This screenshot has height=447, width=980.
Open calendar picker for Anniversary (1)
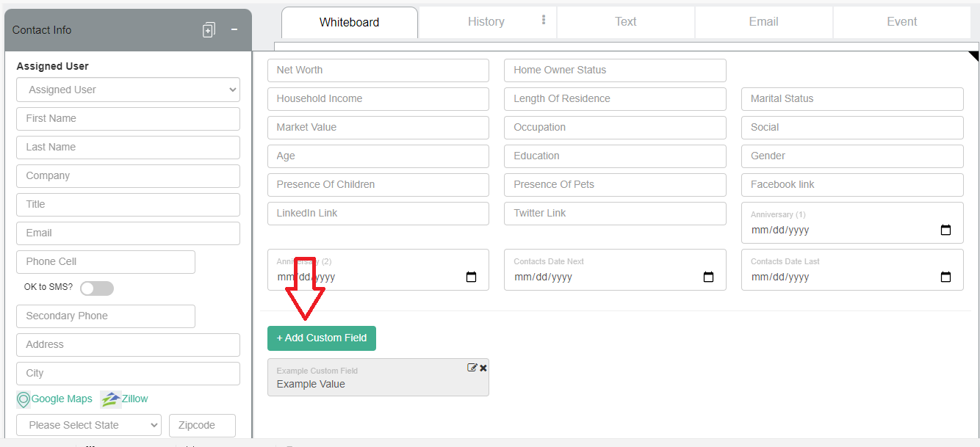(945, 230)
